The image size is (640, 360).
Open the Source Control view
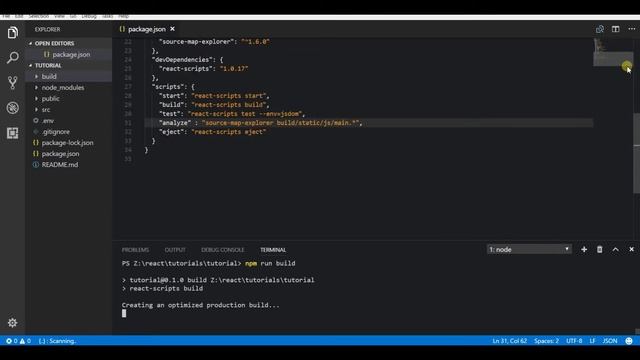(13, 83)
